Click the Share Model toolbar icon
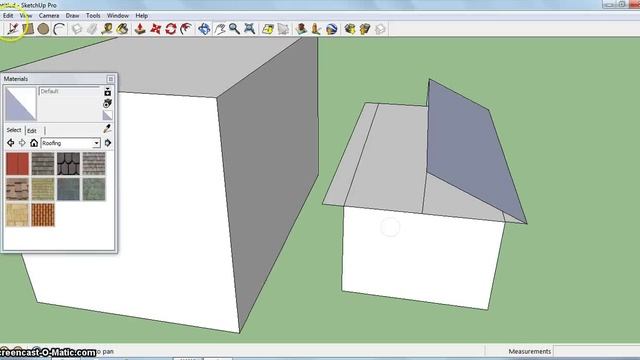Image resolution: width=640 pixels, height=360 pixels. click(x=365, y=29)
